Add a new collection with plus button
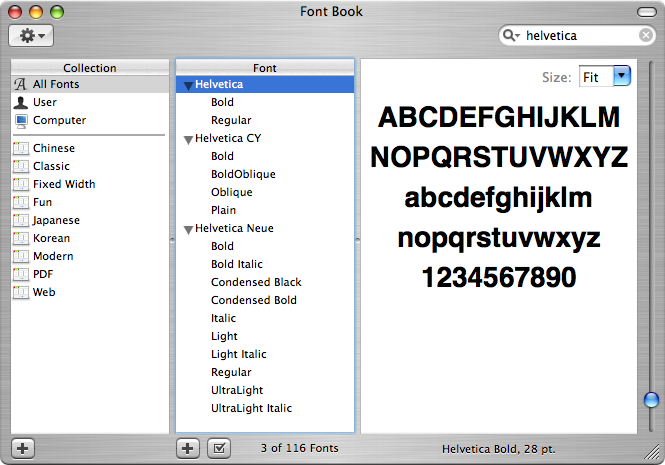 [23, 448]
